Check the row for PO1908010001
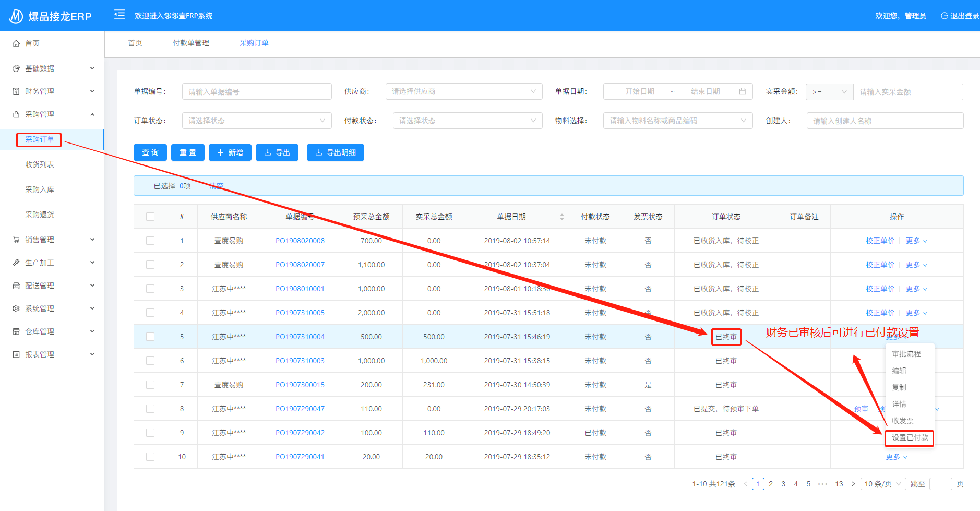Image resolution: width=980 pixels, height=511 pixels. (x=150, y=289)
